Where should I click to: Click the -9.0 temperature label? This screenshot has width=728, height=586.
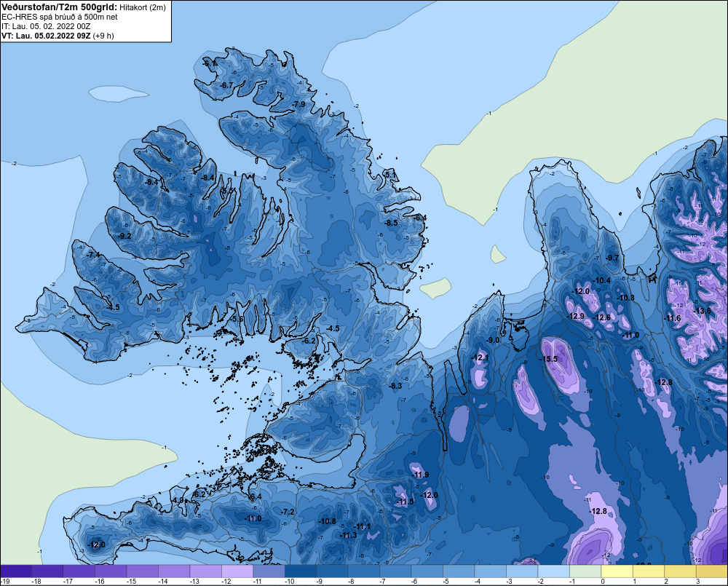click(x=493, y=340)
